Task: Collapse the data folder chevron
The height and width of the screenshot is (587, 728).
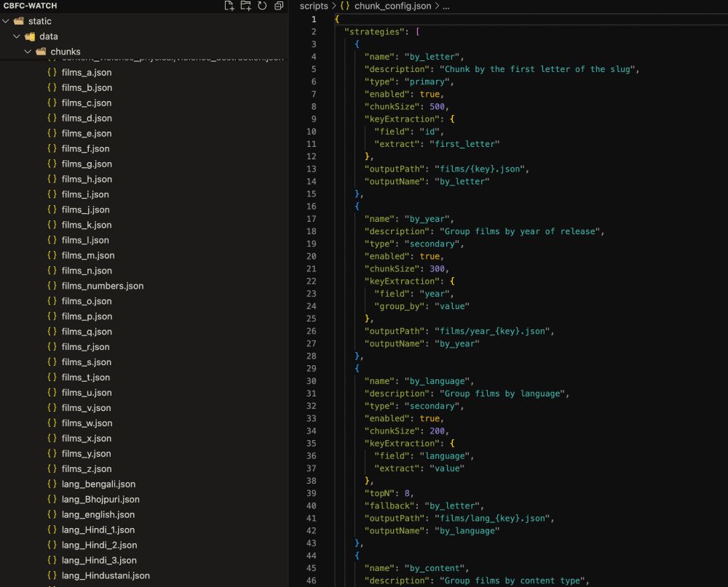Action: (x=17, y=36)
